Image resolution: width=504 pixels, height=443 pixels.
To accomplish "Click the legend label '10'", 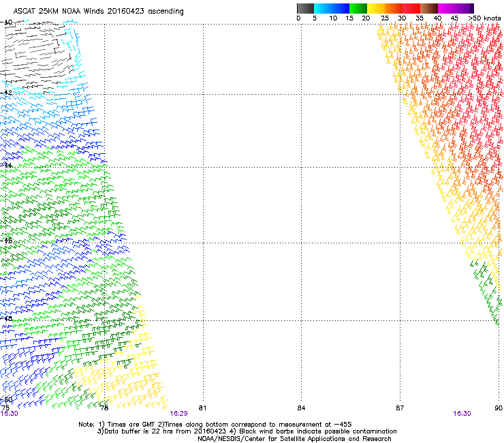I will click(x=333, y=18).
